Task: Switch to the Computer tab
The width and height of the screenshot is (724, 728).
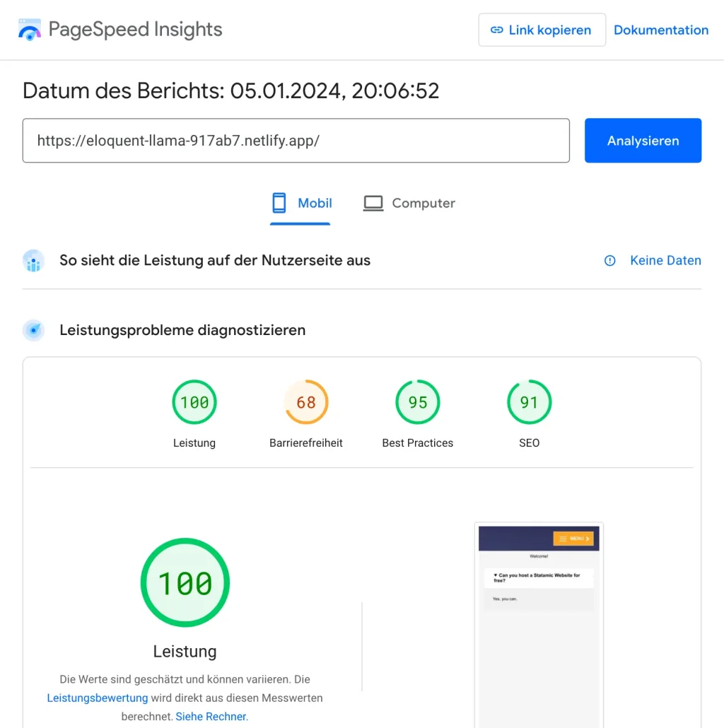Action: [409, 203]
